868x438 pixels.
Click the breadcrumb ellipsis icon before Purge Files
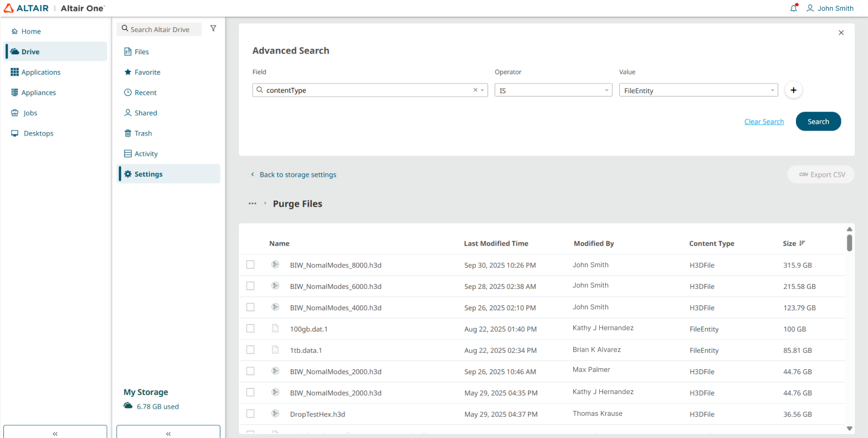(252, 204)
